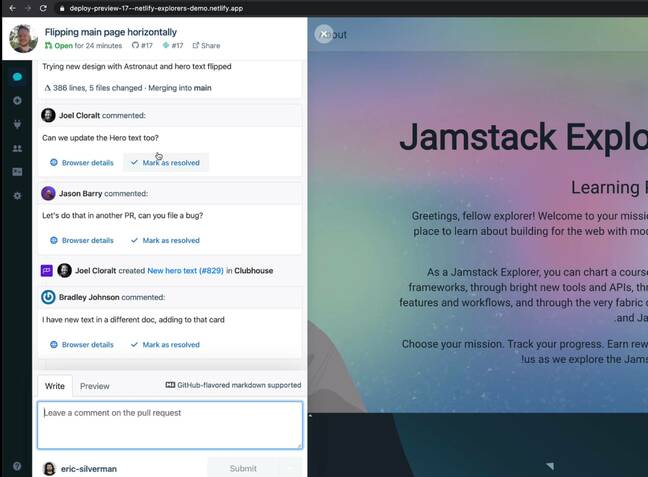The width and height of the screenshot is (648, 477).
Task: Open the team members icon in sidebar
Action: click(x=17, y=148)
